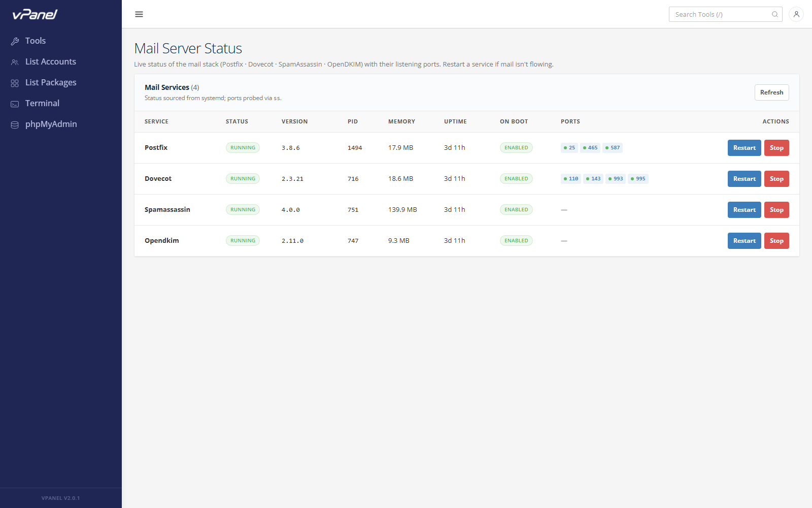Click Postfix version 3.8.6
The height and width of the screenshot is (508, 812).
tap(291, 148)
